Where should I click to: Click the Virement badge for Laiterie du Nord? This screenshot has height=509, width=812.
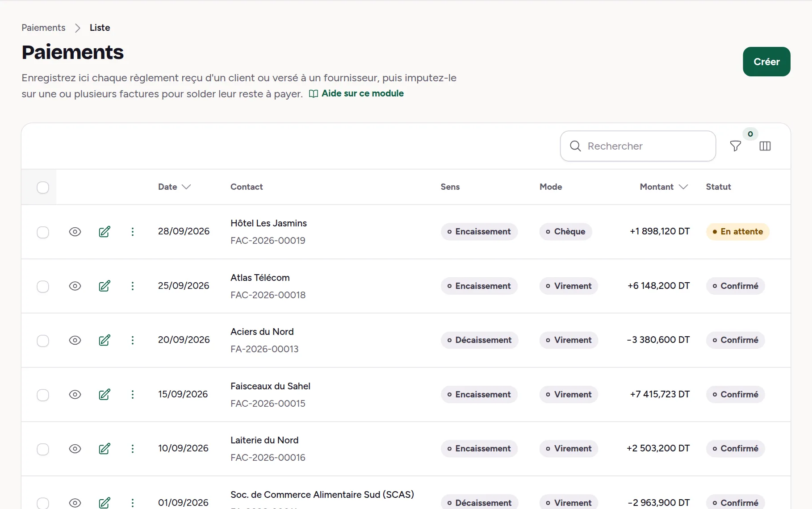click(569, 449)
